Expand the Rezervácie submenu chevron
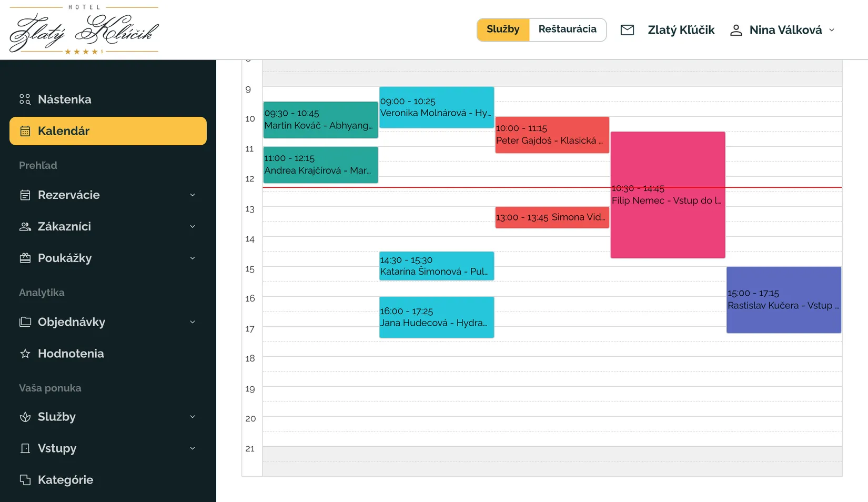Image resolution: width=868 pixels, height=502 pixels. (x=193, y=195)
